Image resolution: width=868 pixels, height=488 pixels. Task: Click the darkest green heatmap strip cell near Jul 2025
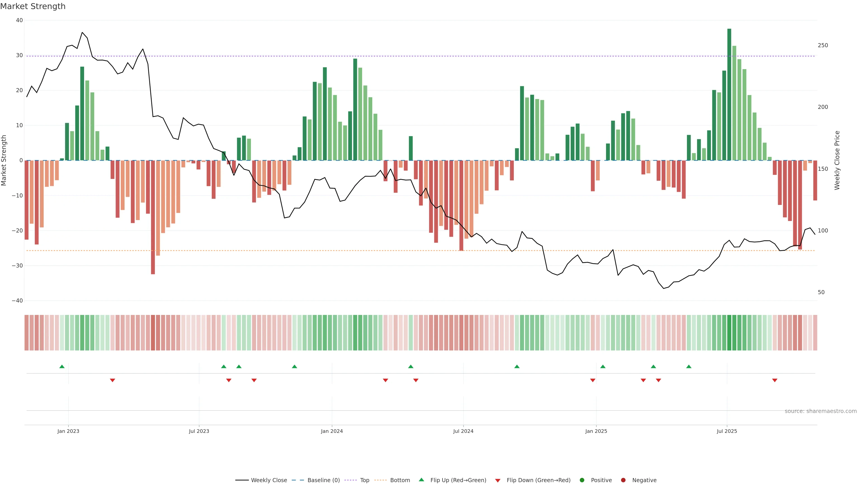[x=729, y=332]
